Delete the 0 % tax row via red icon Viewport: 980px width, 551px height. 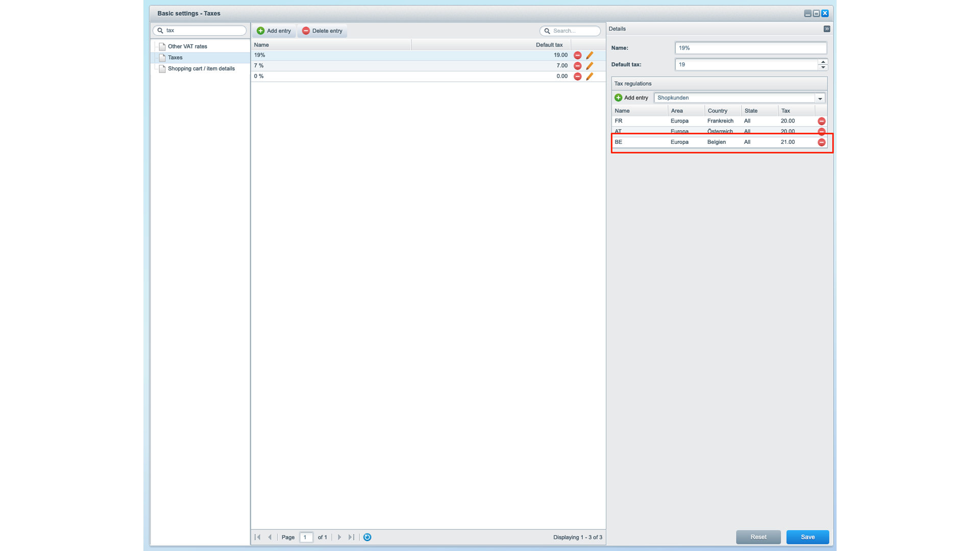coord(577,77)
